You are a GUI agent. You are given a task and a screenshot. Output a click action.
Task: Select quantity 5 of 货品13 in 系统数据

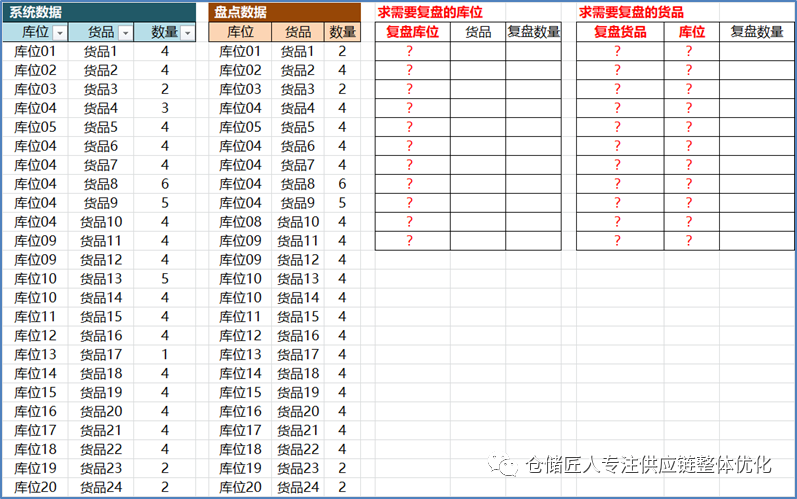(165, 279)
